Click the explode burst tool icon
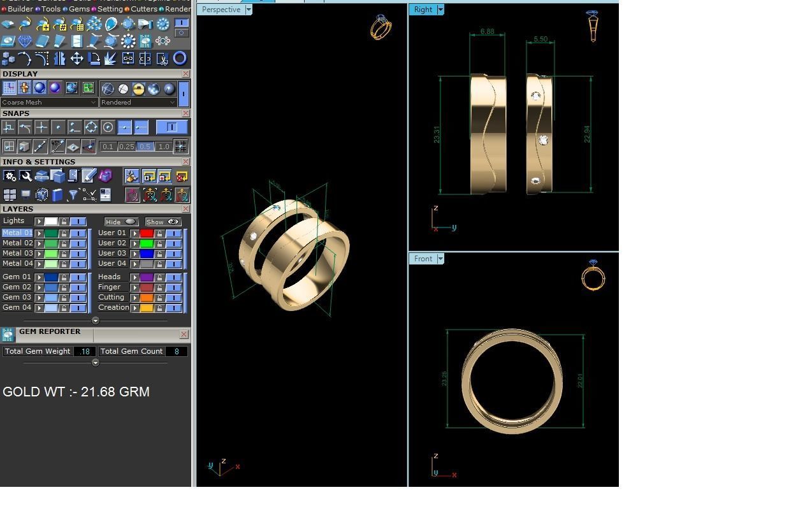The width and height of the screenshot is (812, 520). pos(110,59)
